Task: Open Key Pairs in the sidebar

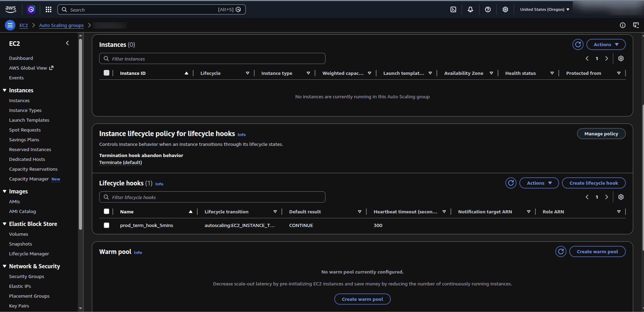Action: point(19,306)
